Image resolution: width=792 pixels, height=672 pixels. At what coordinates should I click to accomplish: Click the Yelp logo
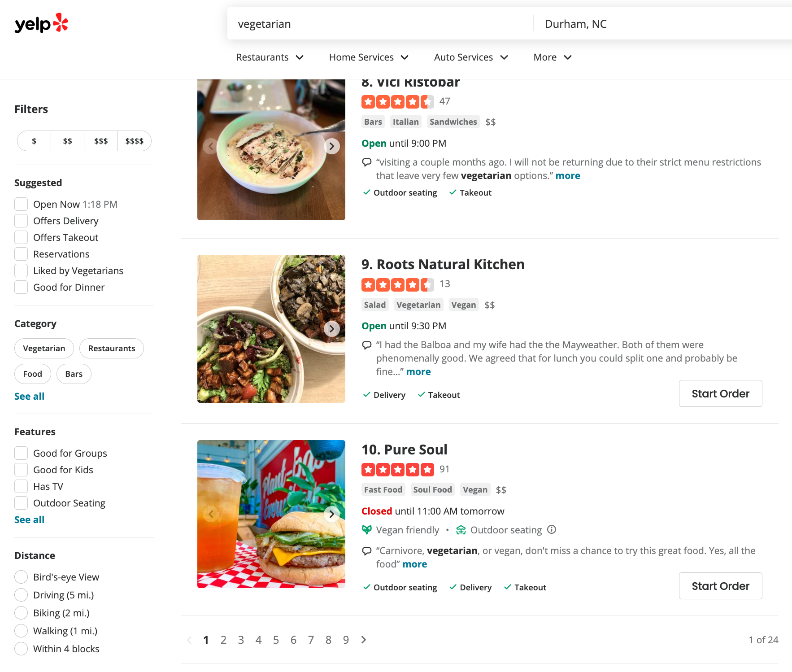(41, 24)
